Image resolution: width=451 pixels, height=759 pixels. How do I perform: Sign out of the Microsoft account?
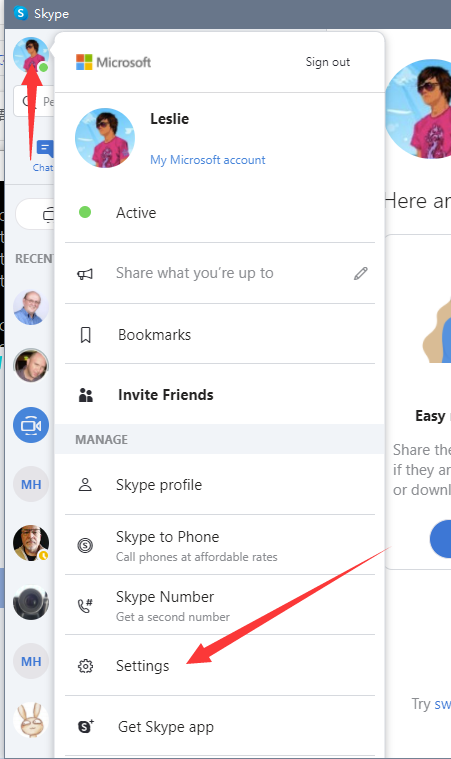point(328,62)
